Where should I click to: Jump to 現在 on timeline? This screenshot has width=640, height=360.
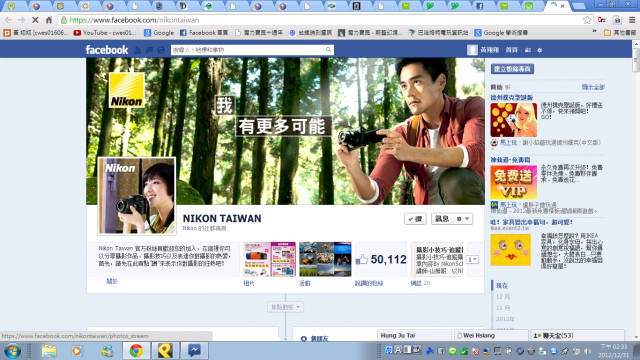coord(502,286)
